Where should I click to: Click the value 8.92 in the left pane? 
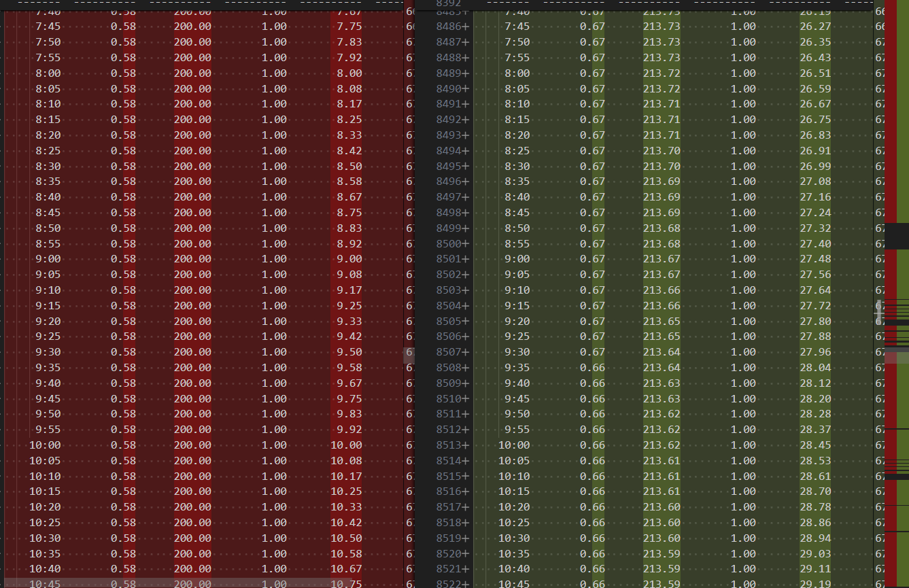coord(349,243)
